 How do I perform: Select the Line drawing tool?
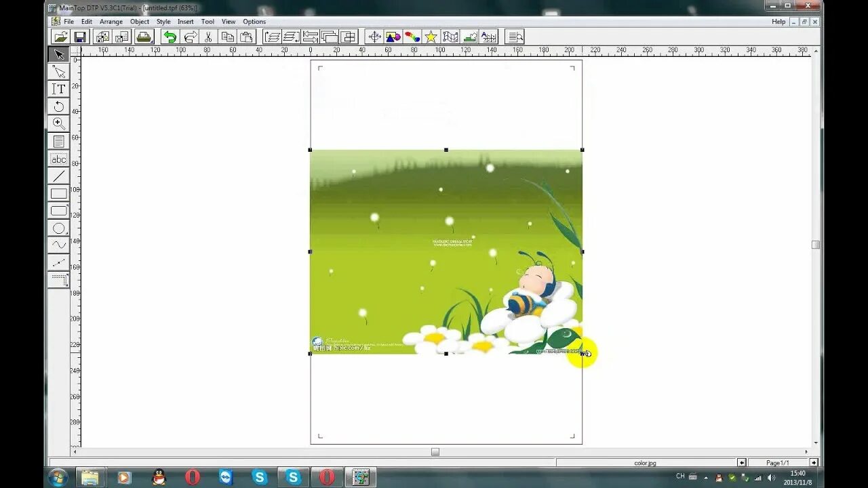[59, 176]
